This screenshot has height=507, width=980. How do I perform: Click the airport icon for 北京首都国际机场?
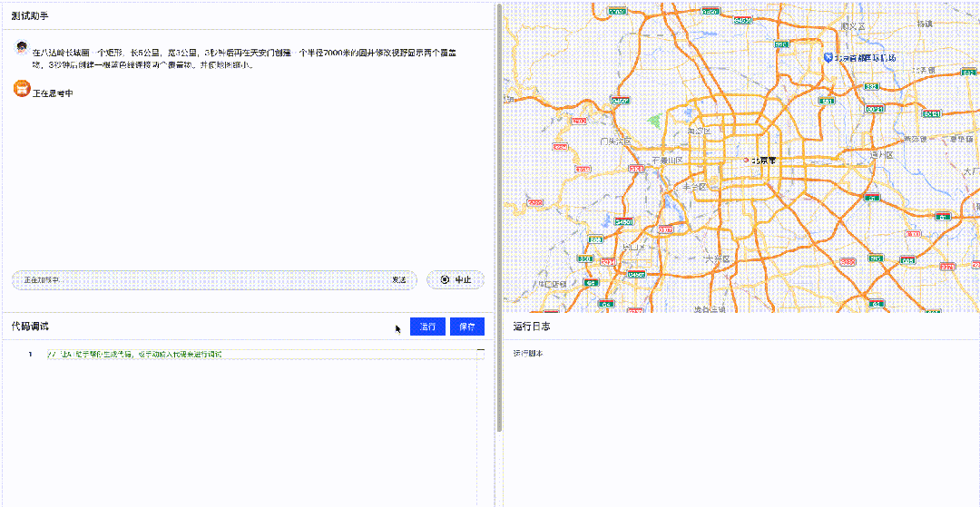coord(828,57)
